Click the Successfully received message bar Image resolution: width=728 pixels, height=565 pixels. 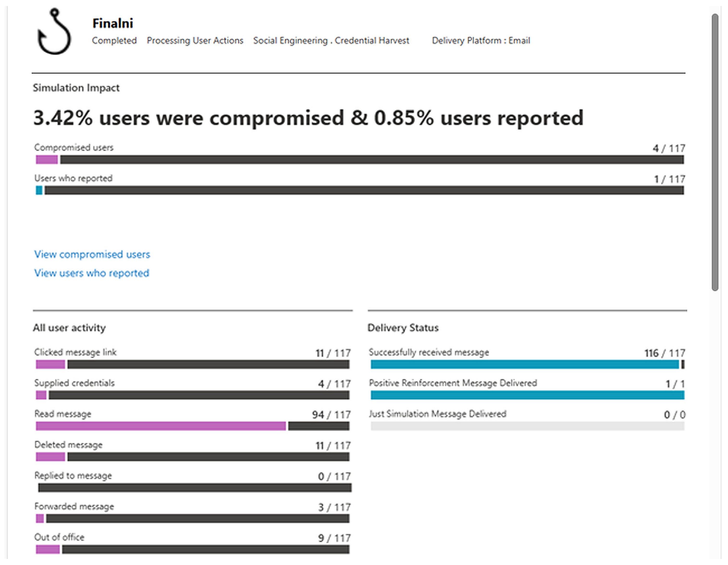pos(527,365)
